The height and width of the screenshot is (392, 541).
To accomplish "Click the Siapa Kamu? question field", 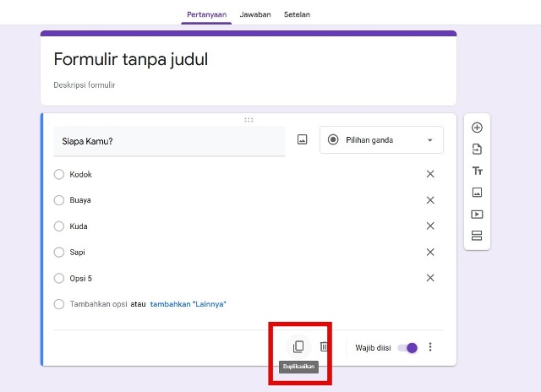I will pyautogui.click(x=169, y=141).
